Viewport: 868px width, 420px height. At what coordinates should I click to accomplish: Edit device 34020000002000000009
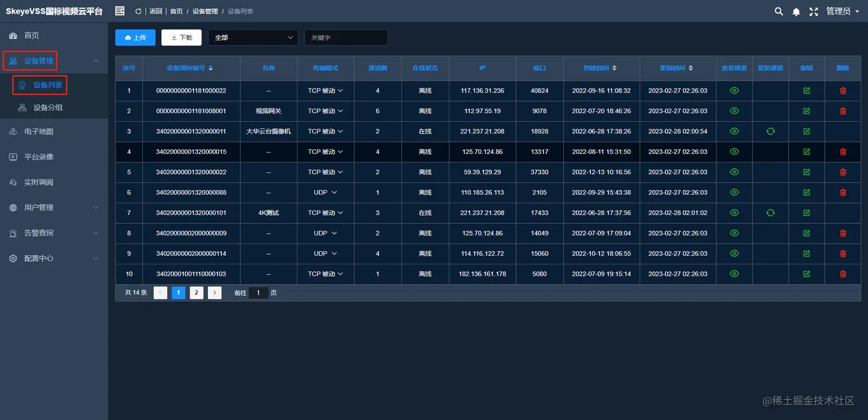807,233
